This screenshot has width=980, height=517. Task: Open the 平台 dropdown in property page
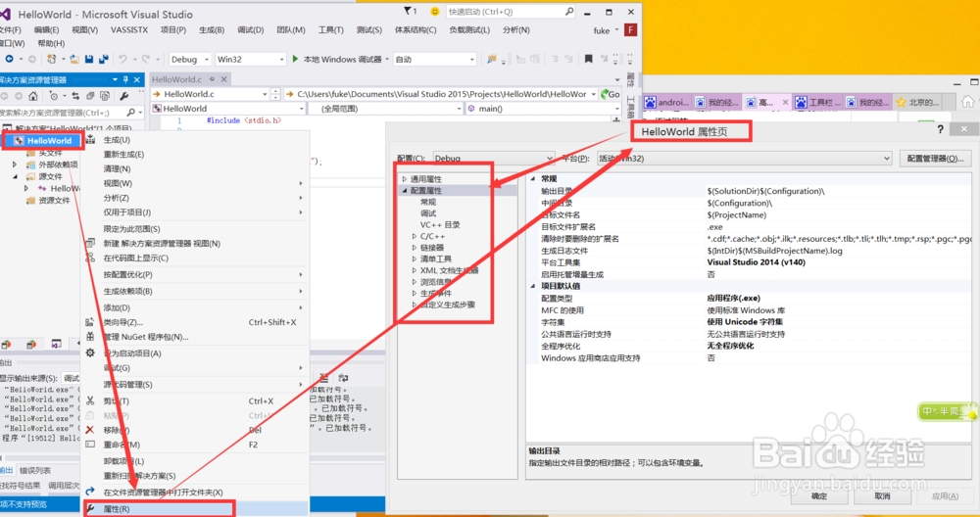pyautogui.click(x=744, y=159)
